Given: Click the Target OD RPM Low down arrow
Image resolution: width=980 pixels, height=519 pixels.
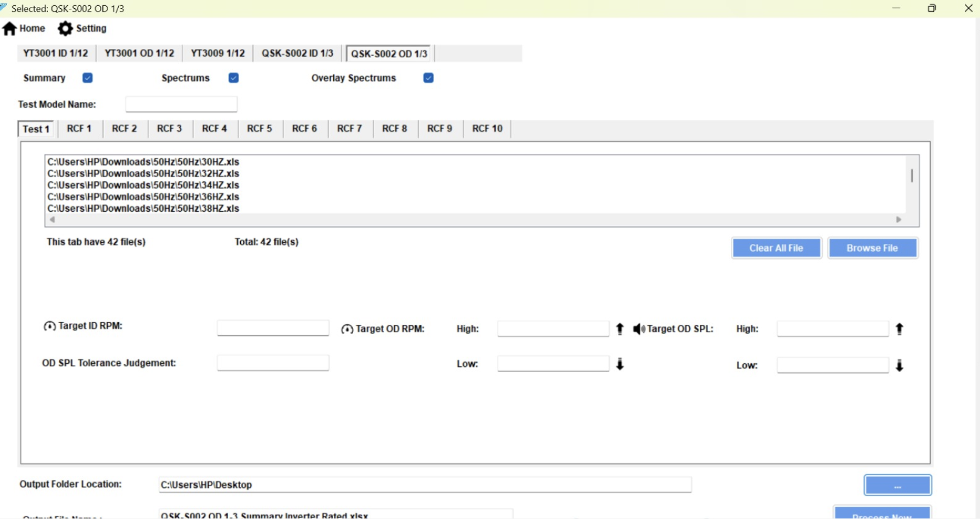Looking at the screenshot, I should [620, 365].
